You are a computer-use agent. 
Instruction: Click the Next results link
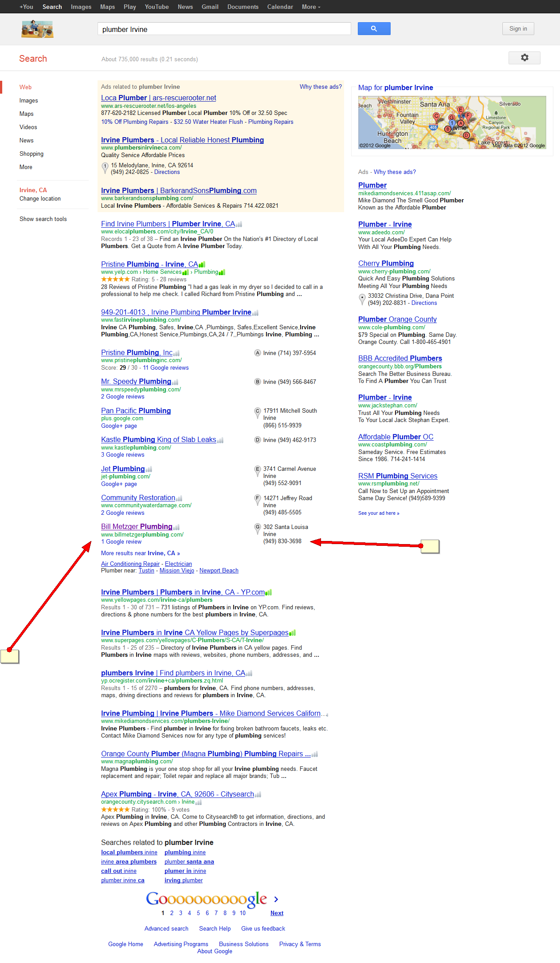point(277,913)
